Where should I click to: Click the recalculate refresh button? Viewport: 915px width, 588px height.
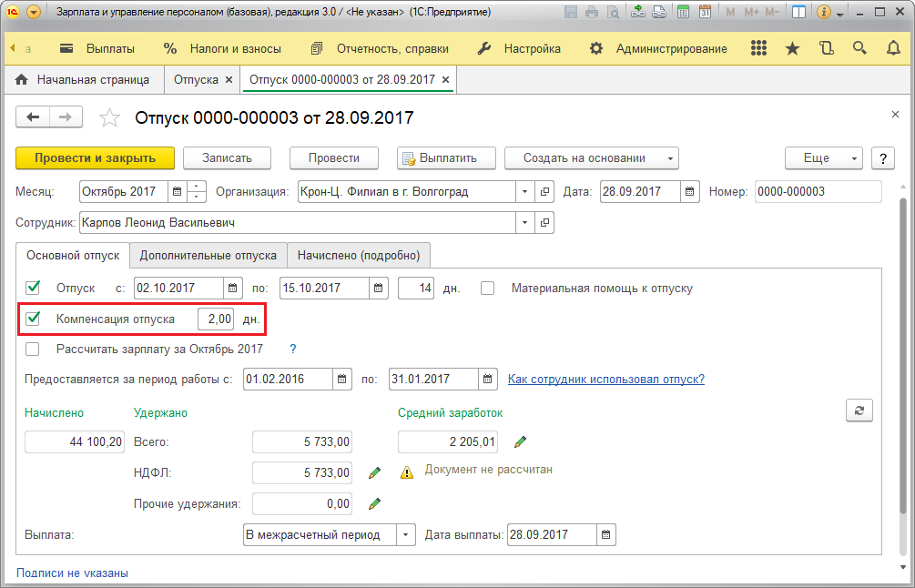coord(859,411)
